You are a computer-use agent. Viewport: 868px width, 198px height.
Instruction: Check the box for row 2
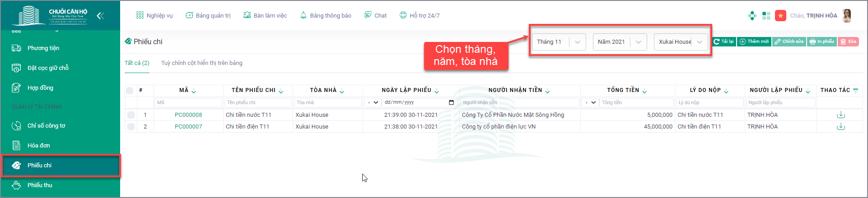pyautogui.click(x=131, y=127)
